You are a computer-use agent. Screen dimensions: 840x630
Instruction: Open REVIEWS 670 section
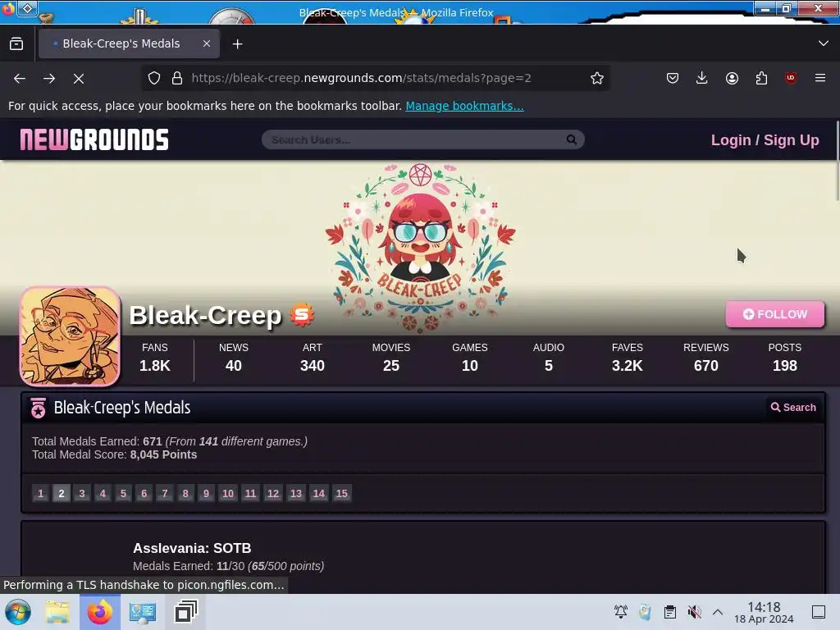706,358
